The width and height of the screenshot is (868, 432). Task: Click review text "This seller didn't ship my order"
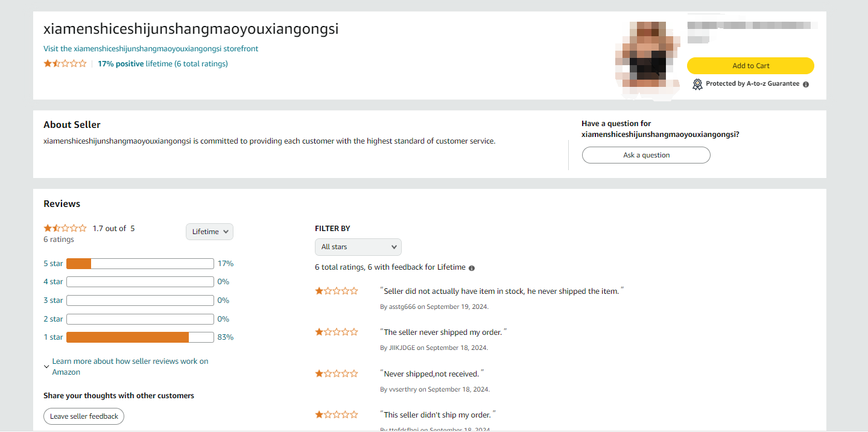[438, 415]
